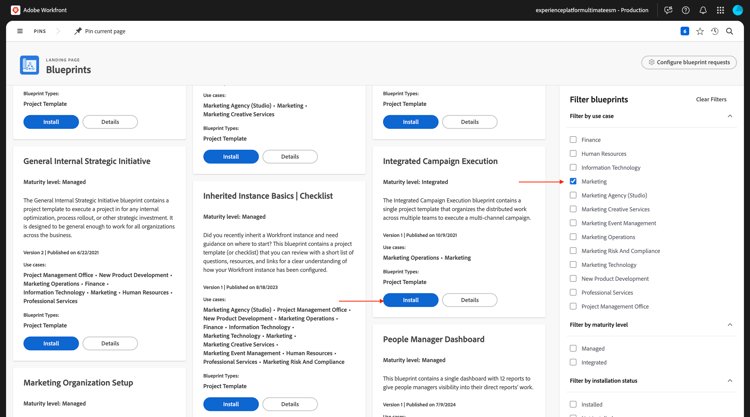The image size is (750, 417).
Task: Check the New Product Development filter
Action: click(x=573, y=278)
